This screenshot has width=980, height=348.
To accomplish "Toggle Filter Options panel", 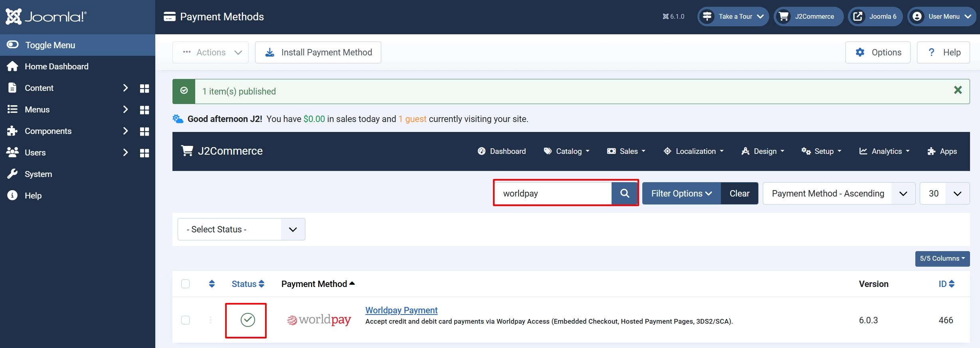I will [681, 193].
